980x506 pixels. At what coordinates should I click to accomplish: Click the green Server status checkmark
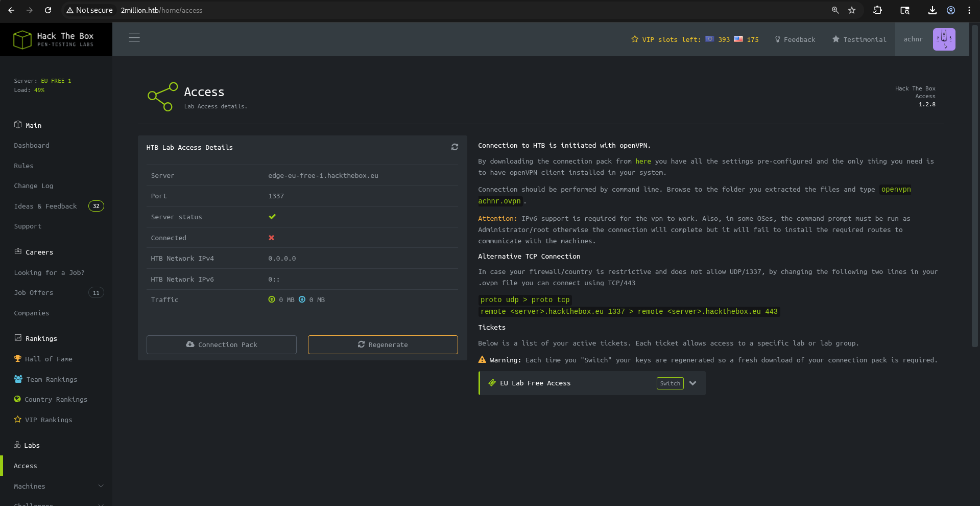tap(272, 217)
